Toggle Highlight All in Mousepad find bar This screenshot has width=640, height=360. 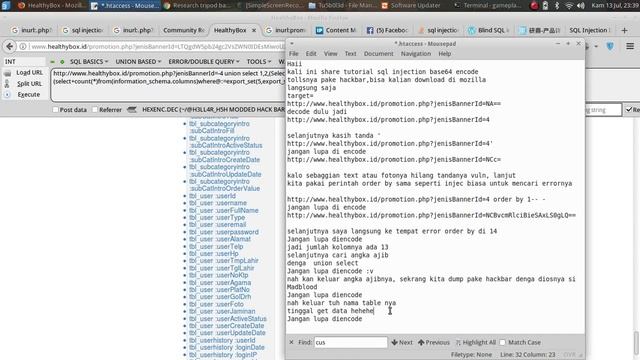476,342
